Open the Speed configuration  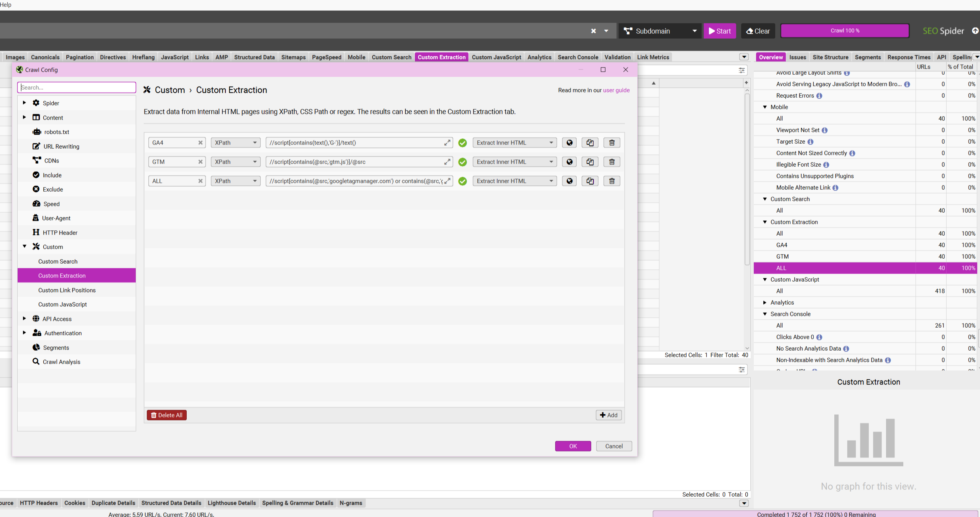(51, 204)
